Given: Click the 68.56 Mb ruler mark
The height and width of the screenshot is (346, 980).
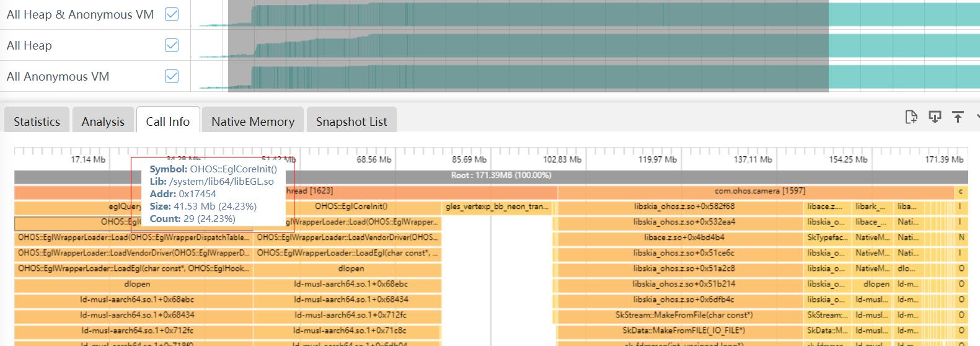Looking at the screenshot, I should point(374,159).
